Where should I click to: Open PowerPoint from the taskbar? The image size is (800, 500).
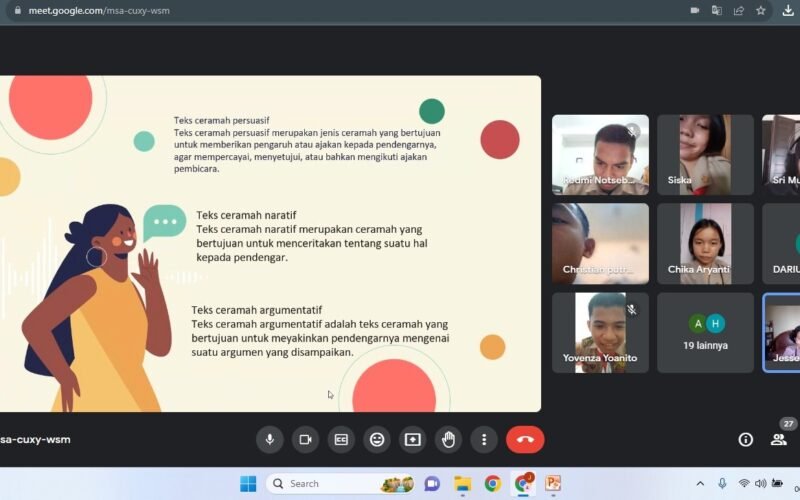point(553,484)
